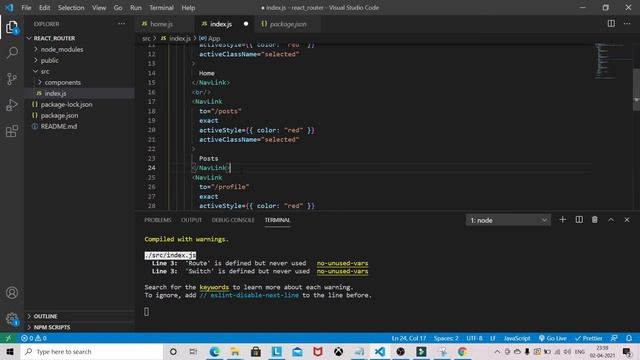Open the Search view in activity bar
Image resolution: width=640 pixels, height=360 pixels.
tap(12, 53)
